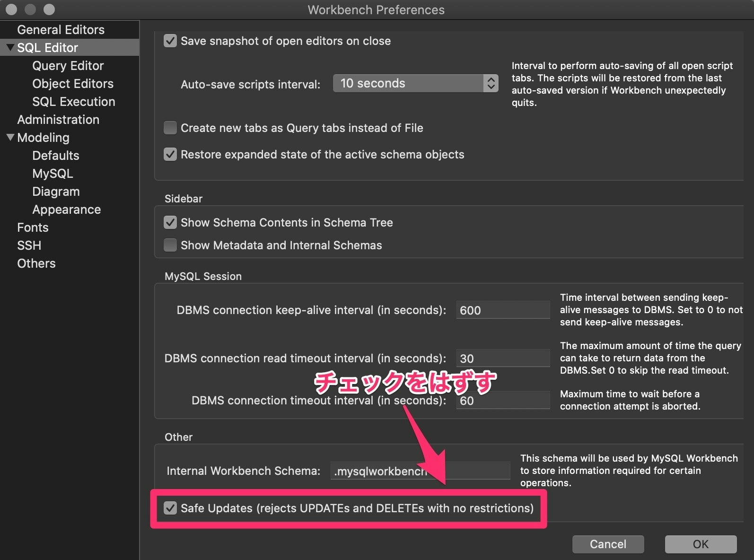Image resolution: width=754 pixels, height=560 pixels.
Task: Click the 'Sidebar' section heading
Action: pyautogui.click(x=184, y=199)
